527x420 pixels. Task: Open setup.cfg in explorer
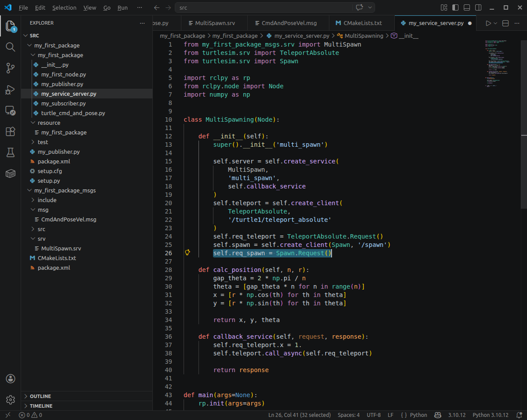tap(49, 171)
